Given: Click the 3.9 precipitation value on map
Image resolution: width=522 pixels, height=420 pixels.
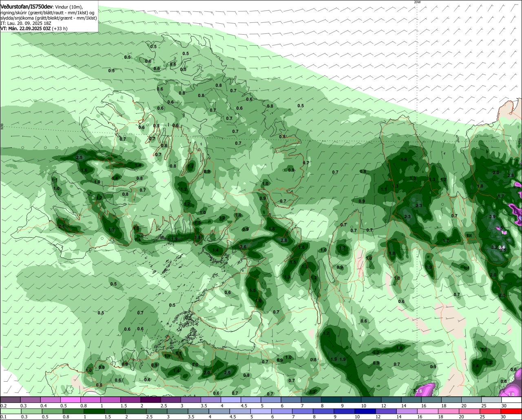Looking at the screenshot, I should pos(492,217).
